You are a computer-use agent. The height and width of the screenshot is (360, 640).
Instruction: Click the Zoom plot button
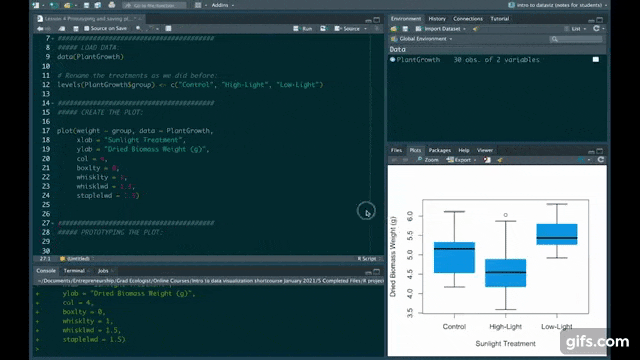[x=427, y=160]
